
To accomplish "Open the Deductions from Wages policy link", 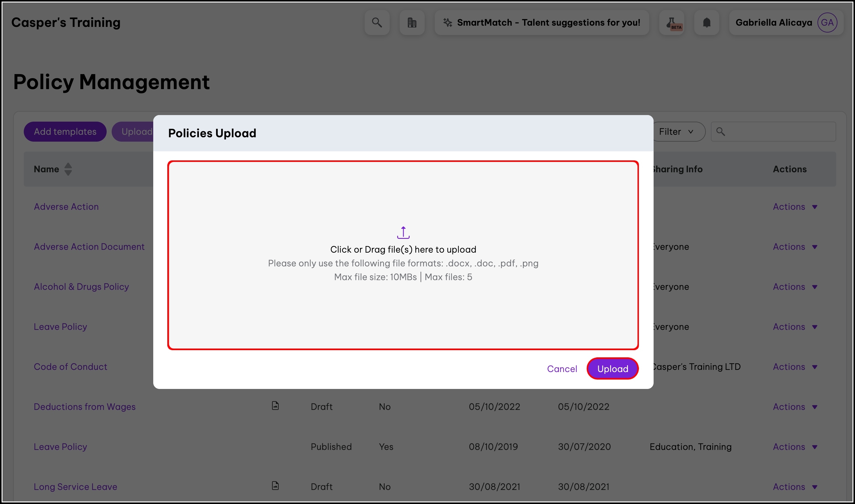I will pos(84,407).
